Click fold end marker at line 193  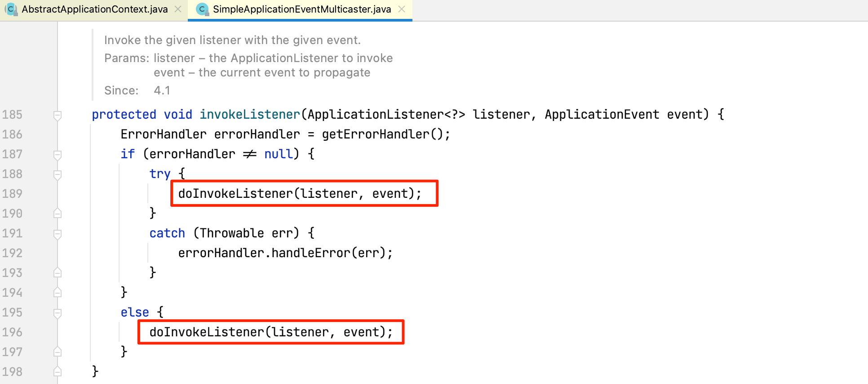(x=58, y=273)
